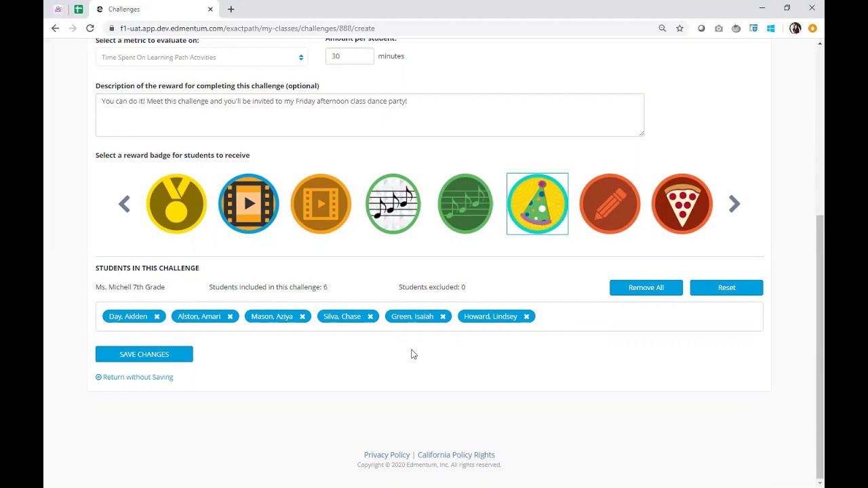
Task: Close the Challenges tab
Action: 210,9
